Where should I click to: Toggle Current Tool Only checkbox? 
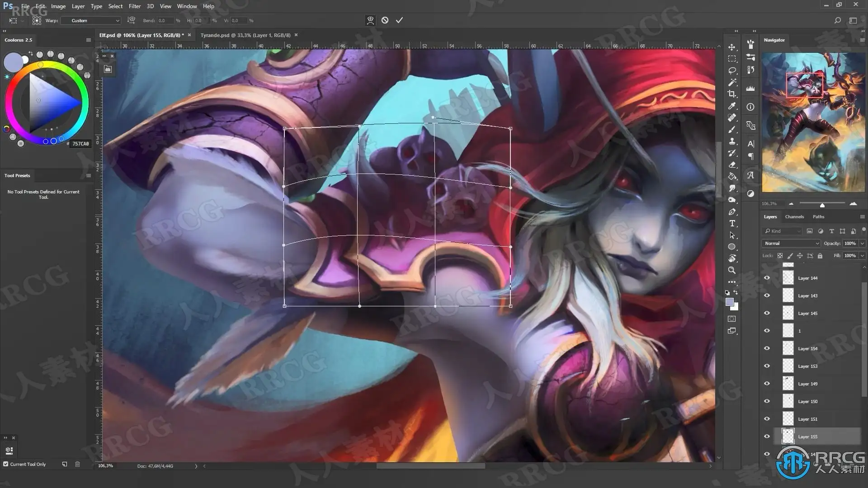click(x=5, y=464)
